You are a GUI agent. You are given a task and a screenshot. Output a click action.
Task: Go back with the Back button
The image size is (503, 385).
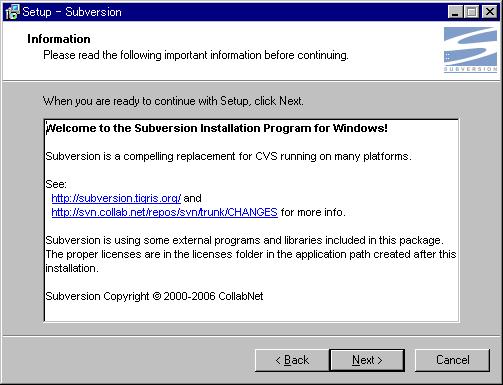(292, 360)
